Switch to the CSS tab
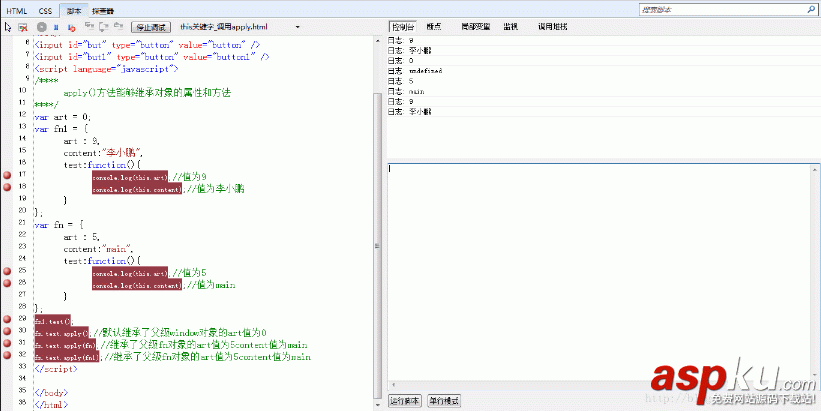Viewport: 821px width, 411px height. coord(45,10)
